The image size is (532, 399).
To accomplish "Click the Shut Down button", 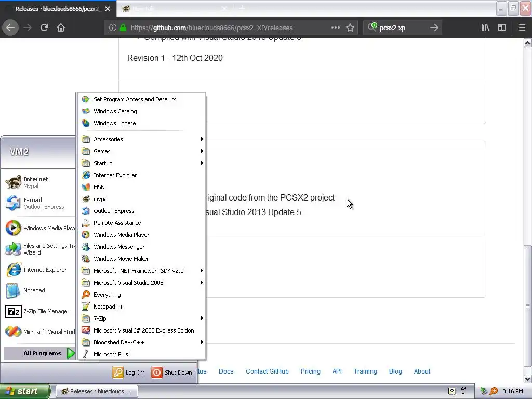I will click(171, 373).
